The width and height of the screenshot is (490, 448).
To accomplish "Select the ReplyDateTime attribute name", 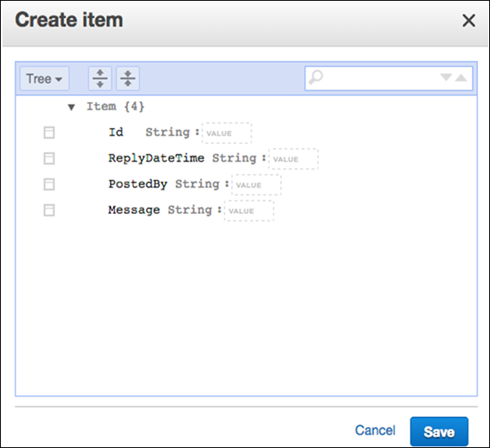I will coord(156,158).
